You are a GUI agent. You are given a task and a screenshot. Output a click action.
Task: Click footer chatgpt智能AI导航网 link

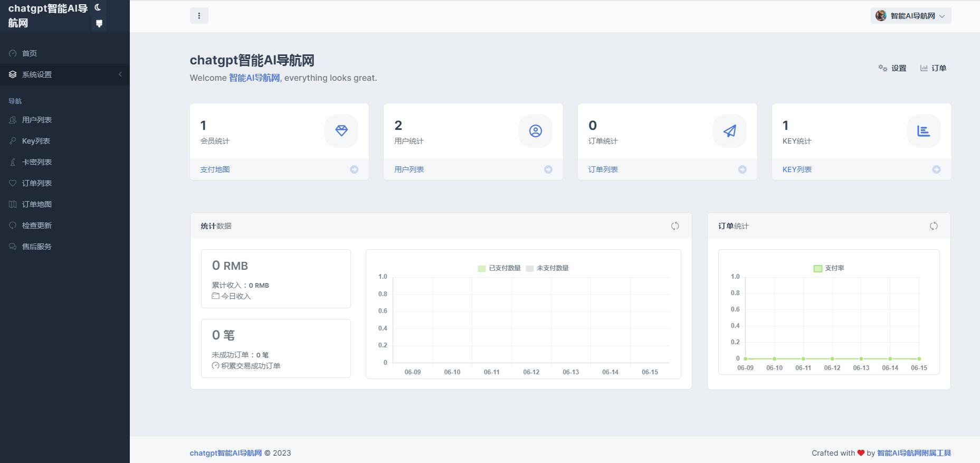226,453
